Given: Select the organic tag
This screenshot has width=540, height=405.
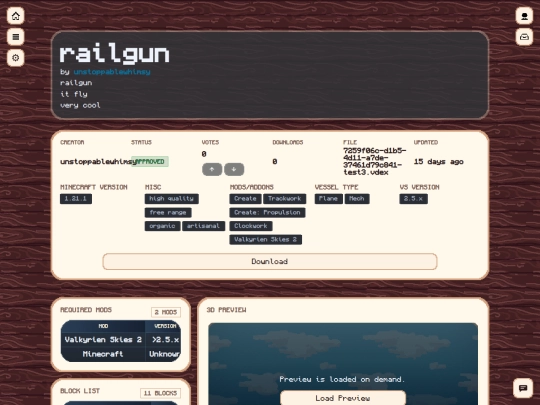Looking at the screenshot, I should pyautogui.click(x=162, y=226).
